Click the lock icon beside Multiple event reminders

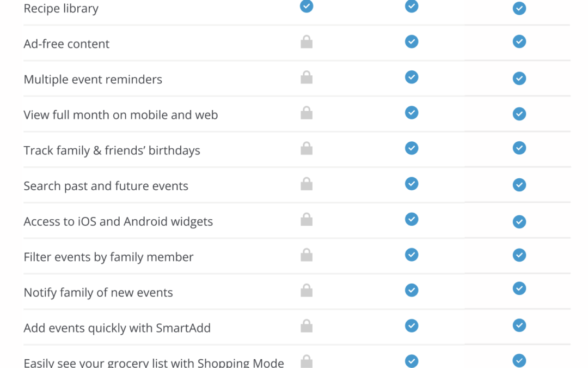click(307, 77)
